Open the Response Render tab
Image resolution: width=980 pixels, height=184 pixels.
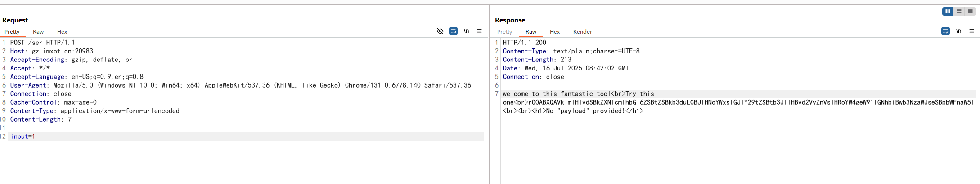coord(582,32)
